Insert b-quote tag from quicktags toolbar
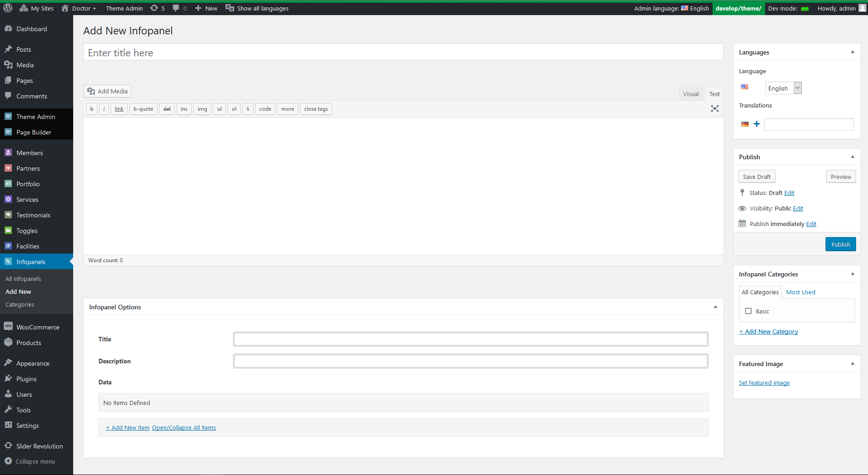 click(x=144, y=109)
